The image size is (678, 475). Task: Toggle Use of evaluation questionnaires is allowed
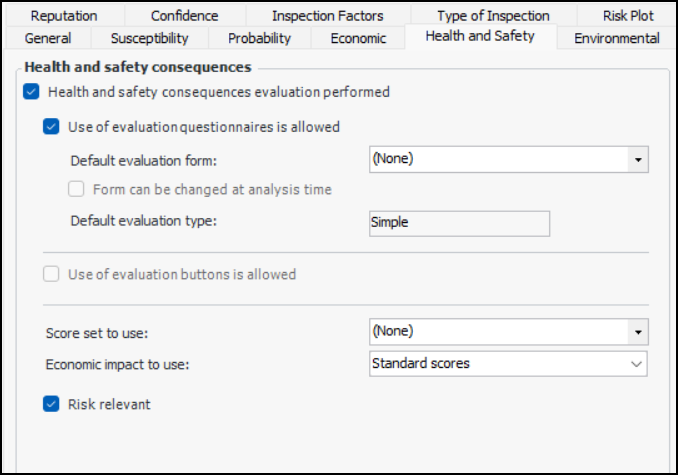coord(51,127)
